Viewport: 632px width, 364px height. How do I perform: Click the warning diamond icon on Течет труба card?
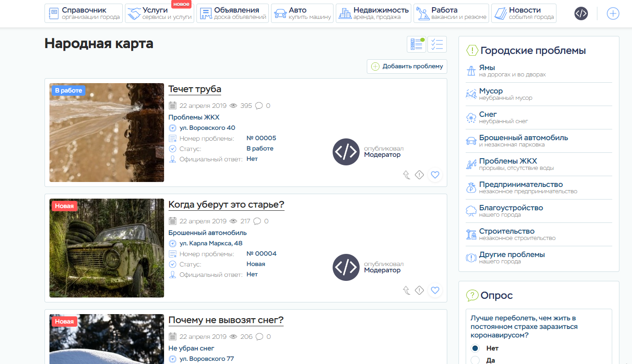[x=419, y=175]
